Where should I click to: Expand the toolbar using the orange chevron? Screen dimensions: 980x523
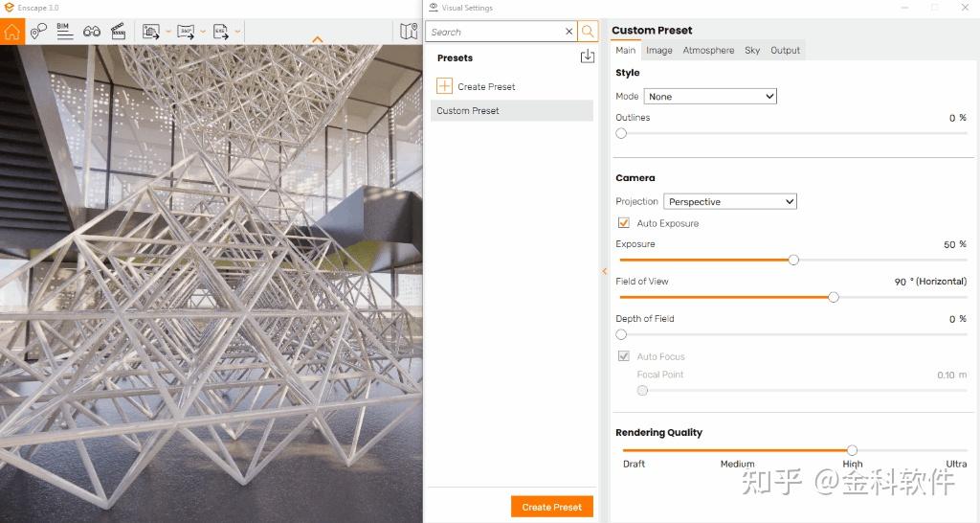tap(318, 39)
